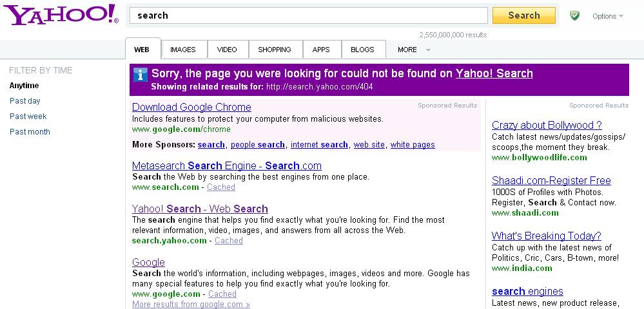Open the Options dropdown
The height and width of the screenshot is (309, 644).
tap(607, 16)
